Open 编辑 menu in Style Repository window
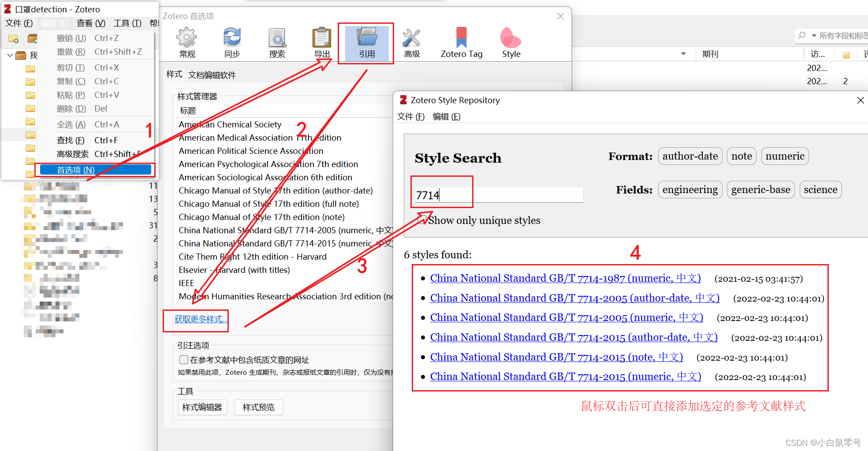 pos(447,116)
